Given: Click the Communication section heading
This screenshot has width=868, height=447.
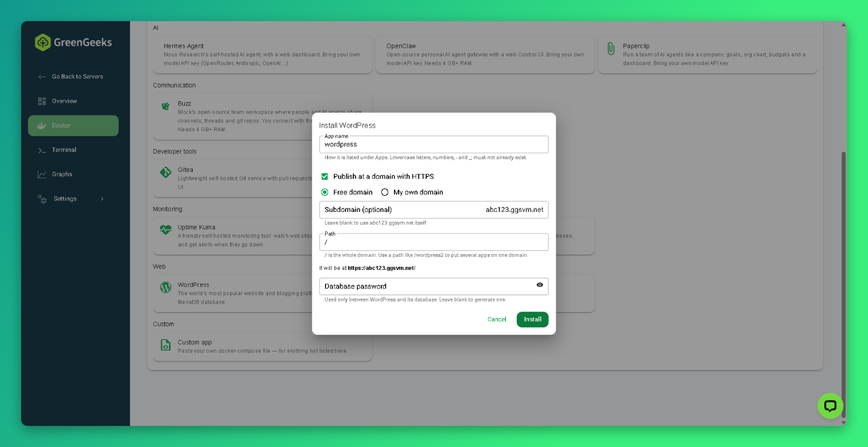Looking at the screenshot, I should 174,85.
